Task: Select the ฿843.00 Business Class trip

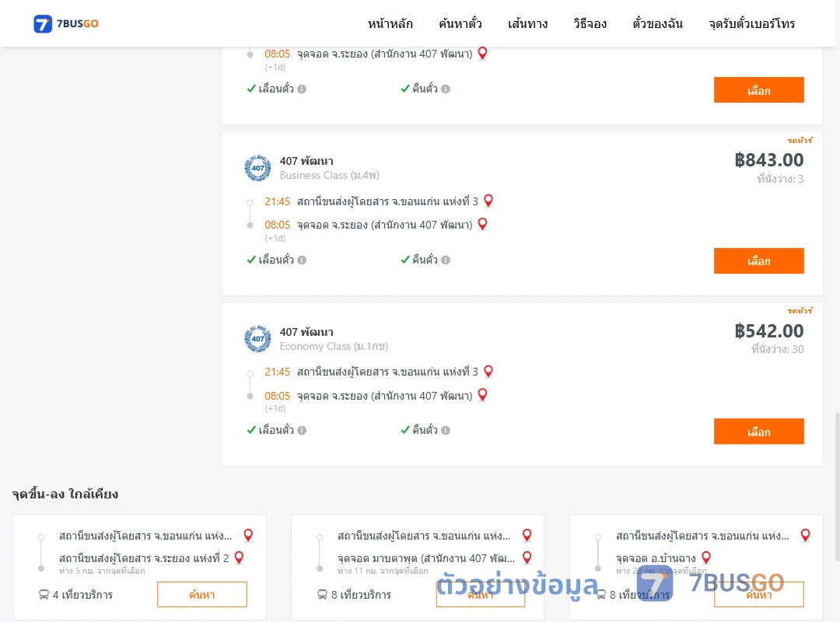Action: click(x=758, y=261)
